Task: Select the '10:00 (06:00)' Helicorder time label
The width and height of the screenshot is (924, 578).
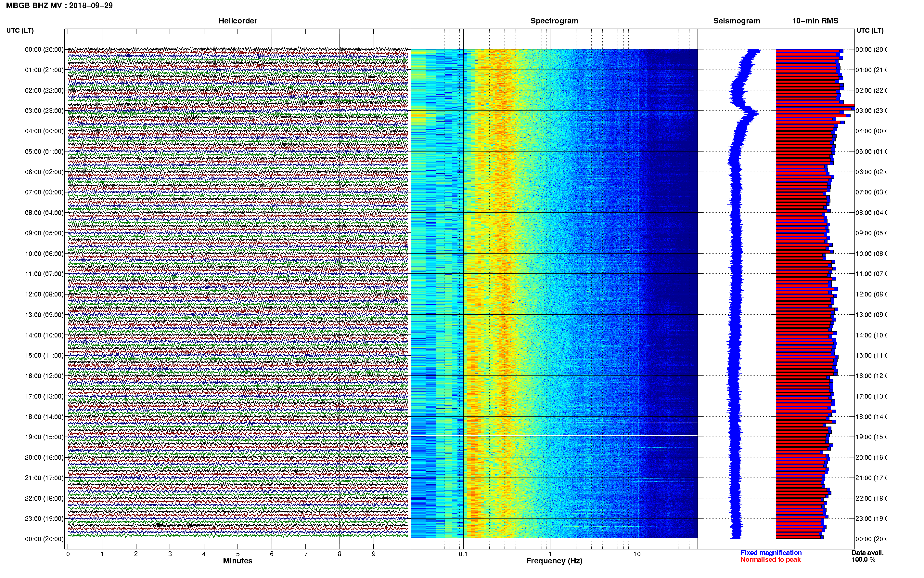Action: [x=44, y=254]
